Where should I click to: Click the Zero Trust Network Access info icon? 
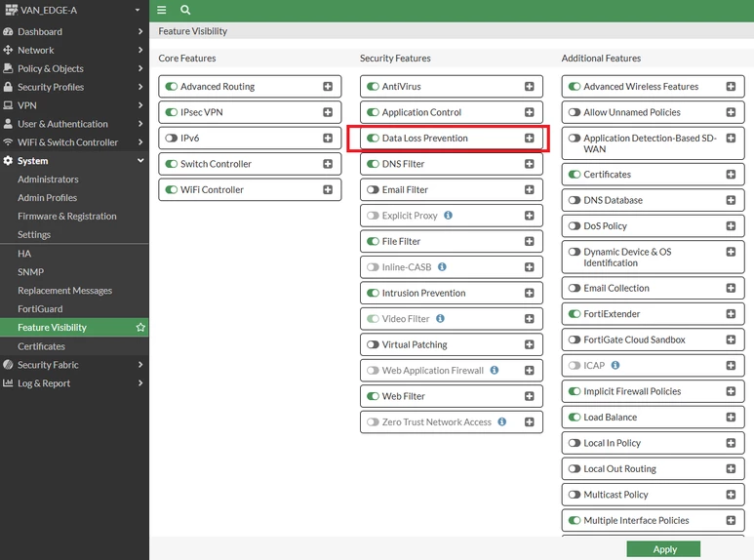502,421
